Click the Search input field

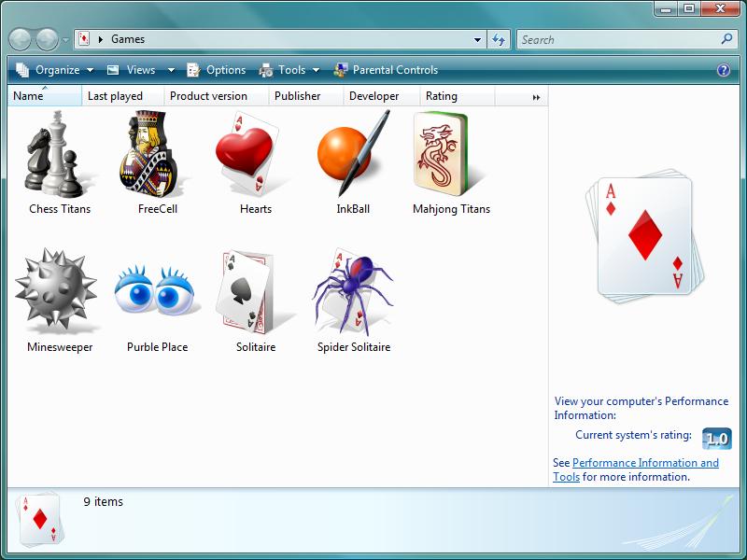618,40
